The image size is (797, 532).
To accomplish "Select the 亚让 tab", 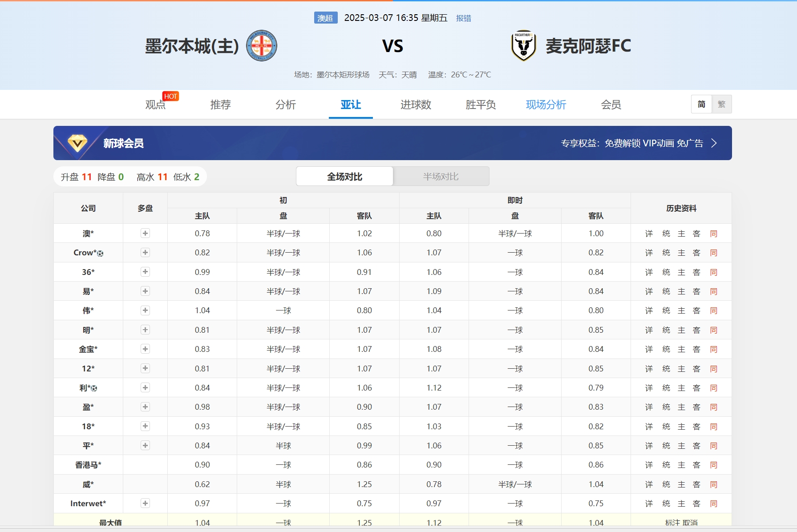I will (351, 105).
